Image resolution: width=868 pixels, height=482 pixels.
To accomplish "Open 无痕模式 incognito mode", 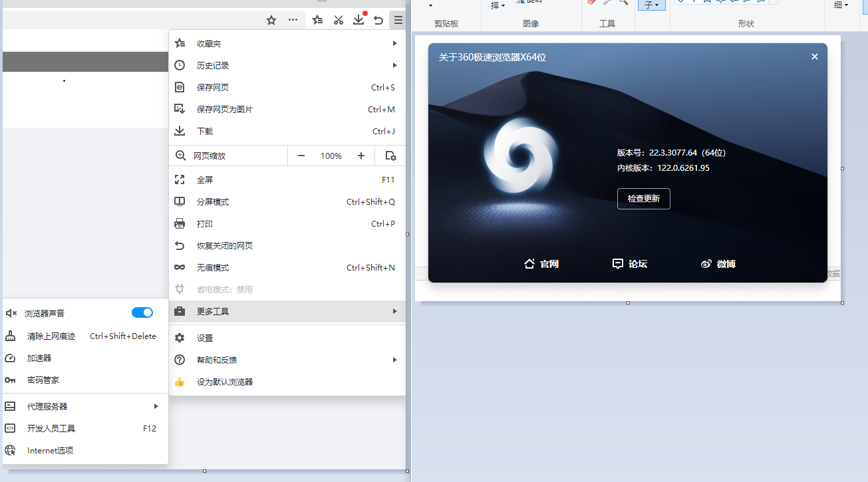I will [287, 267].
